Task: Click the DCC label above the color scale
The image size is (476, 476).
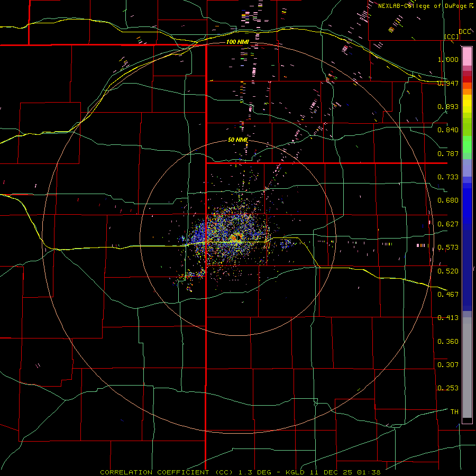Action: (465, 32)
